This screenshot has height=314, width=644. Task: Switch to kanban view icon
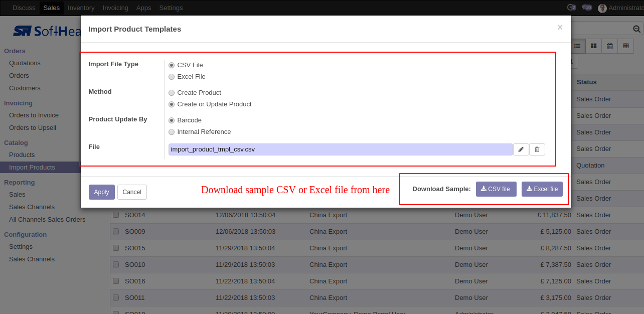[x=593, y=46]
